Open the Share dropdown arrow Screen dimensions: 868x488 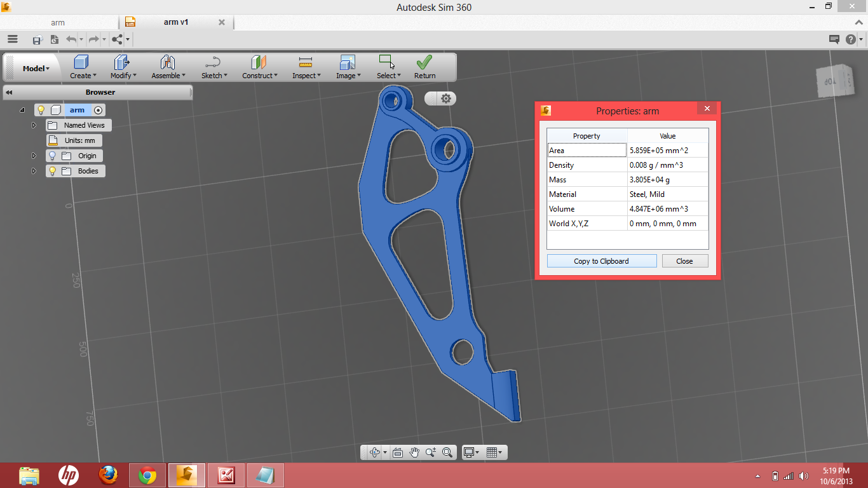128,39
